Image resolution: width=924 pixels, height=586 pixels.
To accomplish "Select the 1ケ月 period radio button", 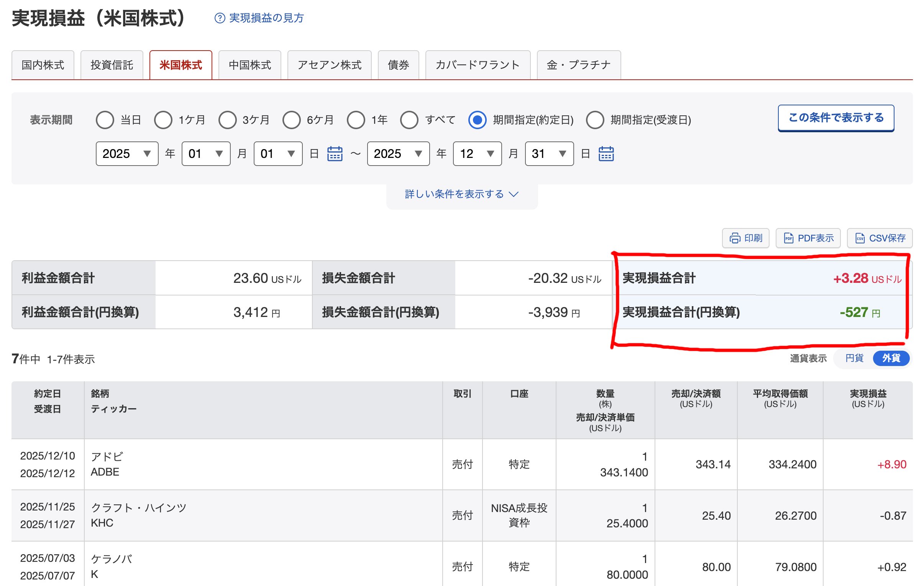I will click(163, 120).
